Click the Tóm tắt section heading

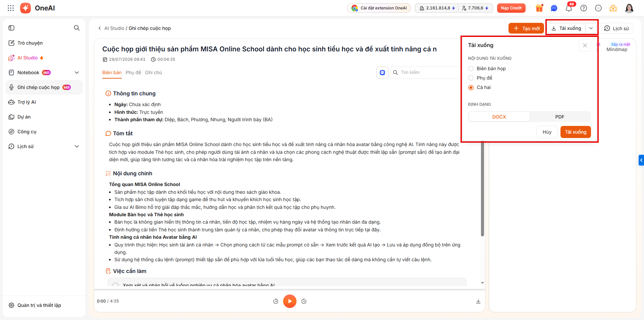point(123,133)
